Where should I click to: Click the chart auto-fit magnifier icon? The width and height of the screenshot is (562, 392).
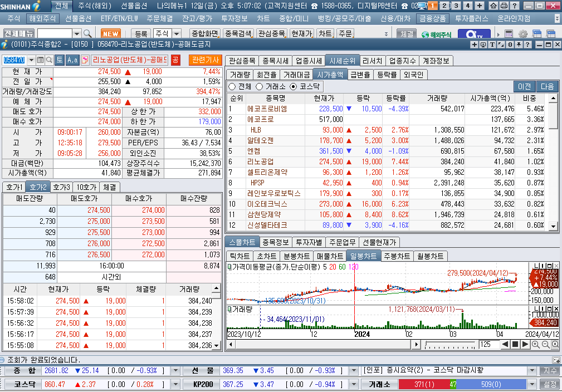[x=555, y=344]
